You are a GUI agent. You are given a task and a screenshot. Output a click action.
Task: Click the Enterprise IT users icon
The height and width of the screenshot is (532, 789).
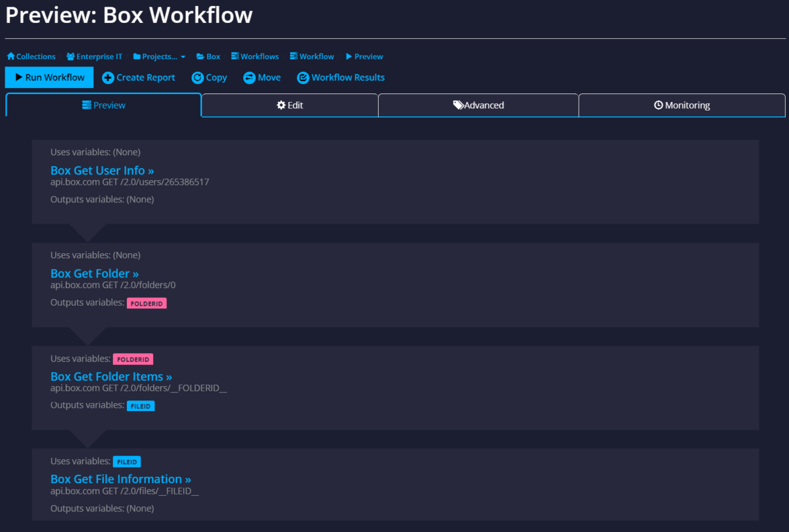coord(70,57)
